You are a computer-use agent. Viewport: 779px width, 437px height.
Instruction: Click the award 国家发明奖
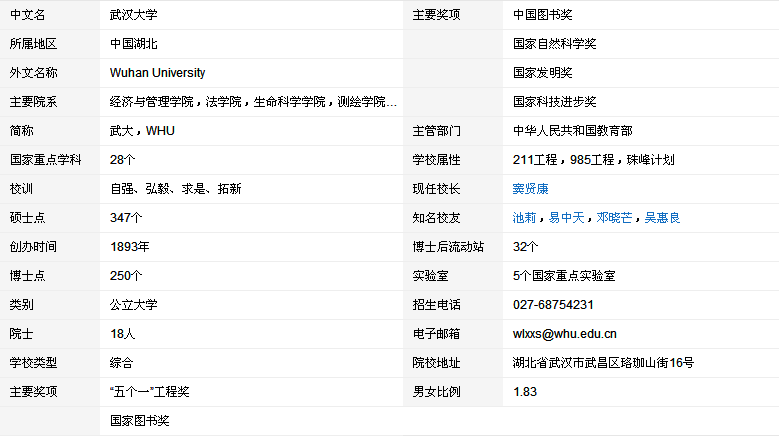pyautogui.click(x=543, y=73)
